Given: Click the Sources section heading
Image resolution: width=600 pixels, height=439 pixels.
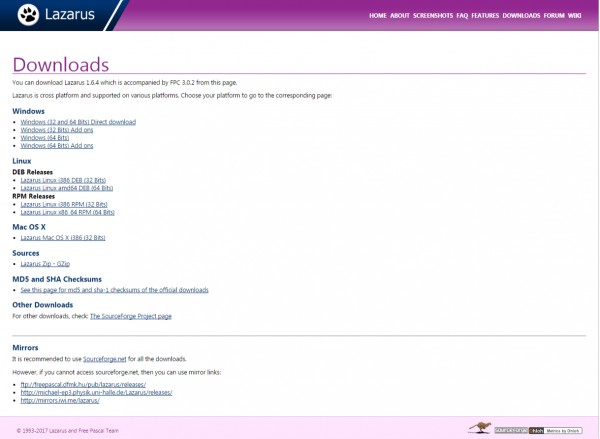Looking at the screenshot, I should (x=26, y=253).
